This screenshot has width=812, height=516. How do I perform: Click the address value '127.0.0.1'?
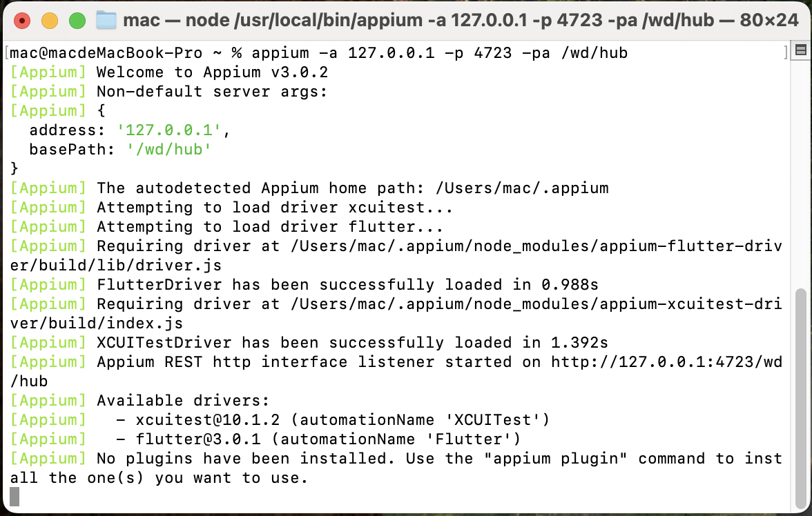point(168,130)
